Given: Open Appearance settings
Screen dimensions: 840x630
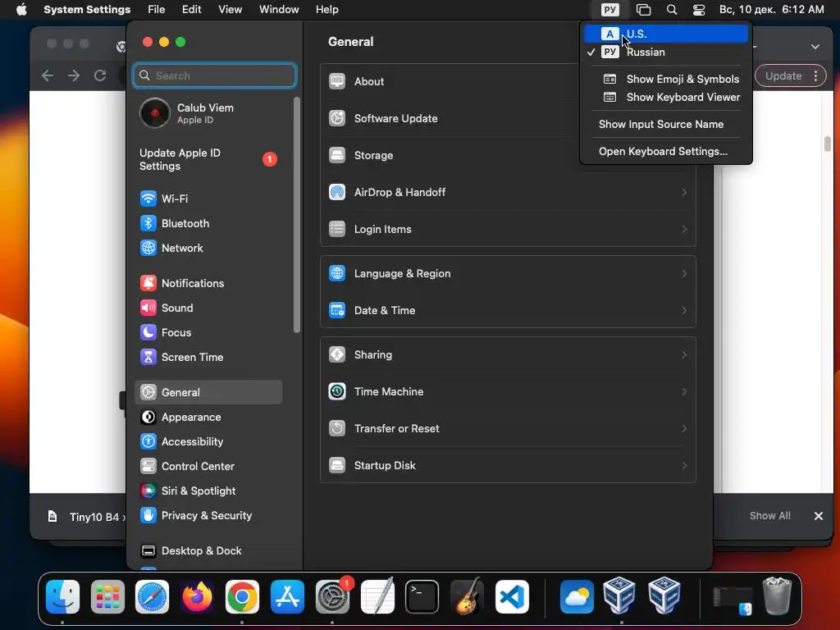Looking at the screenshot, I should coord(180,418).
